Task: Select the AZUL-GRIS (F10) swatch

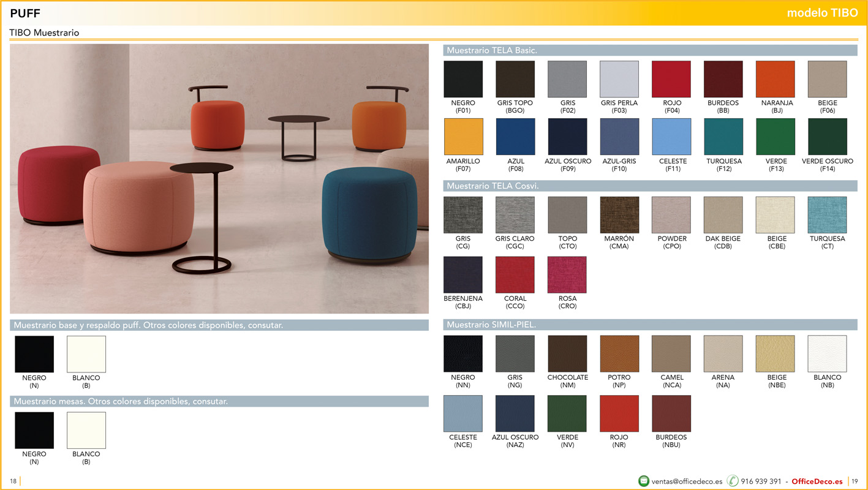Action: point(619,137)
